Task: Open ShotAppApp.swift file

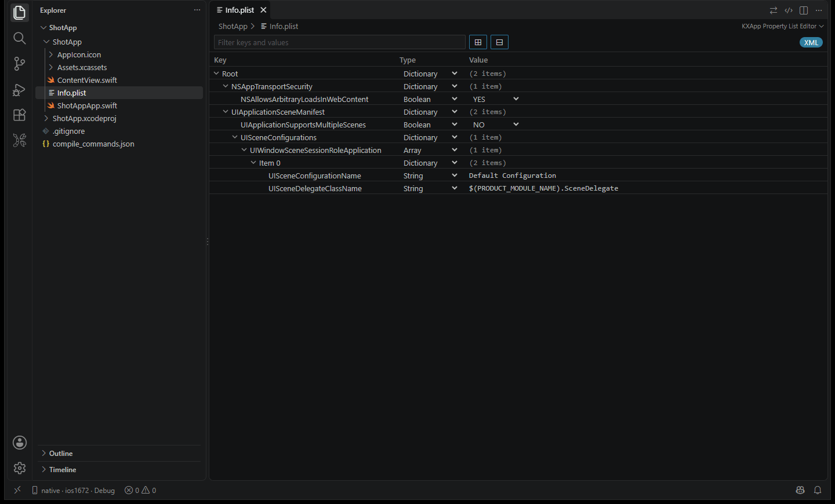Action: (x=119, y=105)
